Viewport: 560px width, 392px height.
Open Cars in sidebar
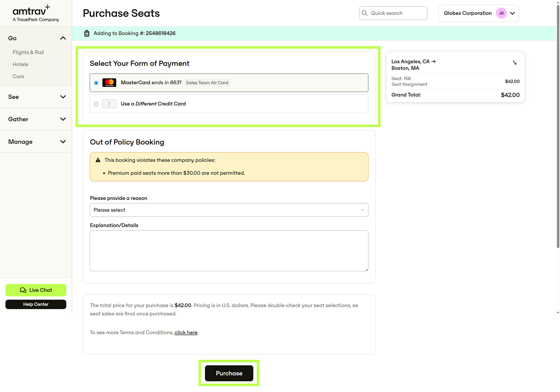pyautogui.click(x=18, y=76)
